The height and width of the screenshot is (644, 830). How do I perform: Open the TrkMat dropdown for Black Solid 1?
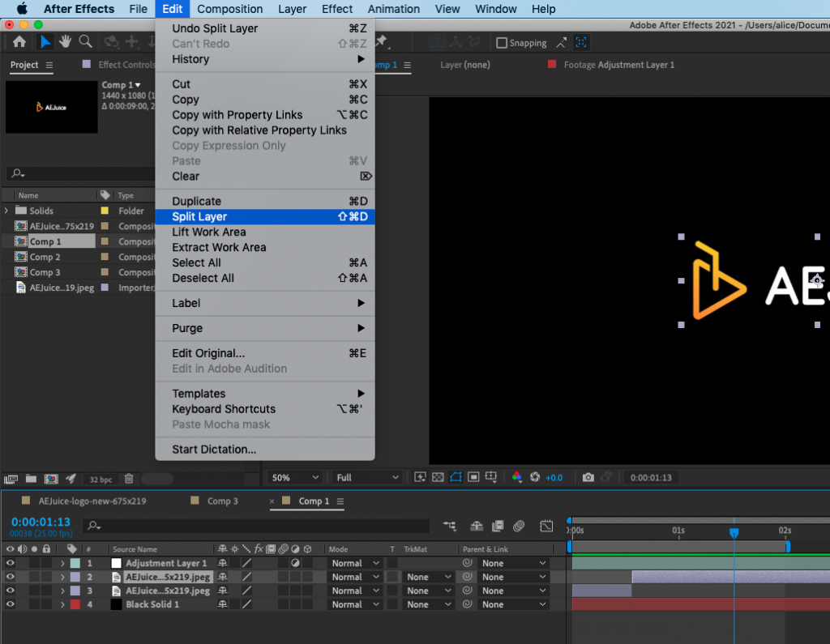pyautogui.click(x=427, y=603)
